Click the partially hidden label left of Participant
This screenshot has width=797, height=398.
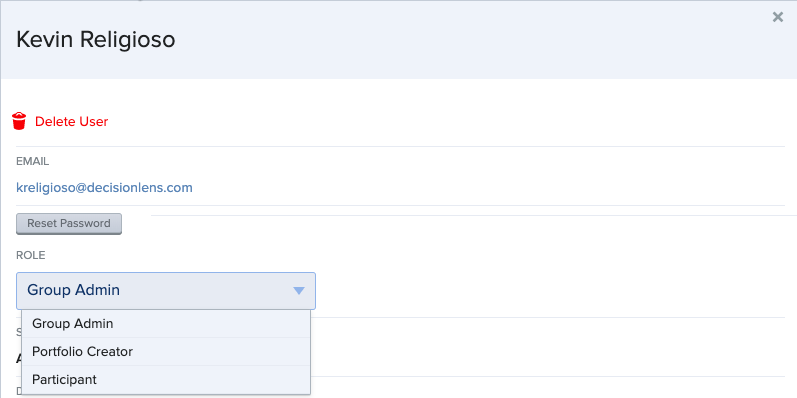(19, 391)
